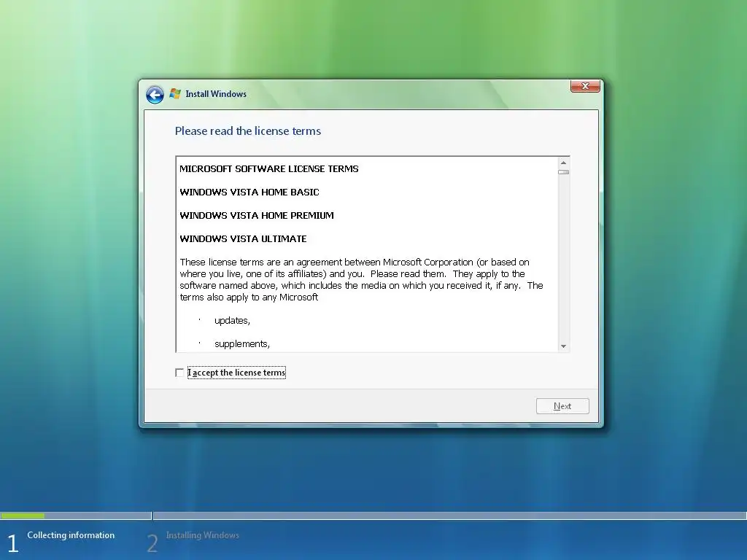Image resolution: width=747 pixels, height=560 pixels.
Task: Click the 'I accept the license terms' label
Action: (x=236, y=373)
